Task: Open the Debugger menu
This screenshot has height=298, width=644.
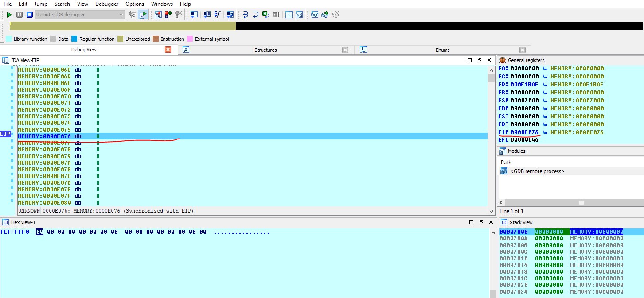Action: [106, 4]
